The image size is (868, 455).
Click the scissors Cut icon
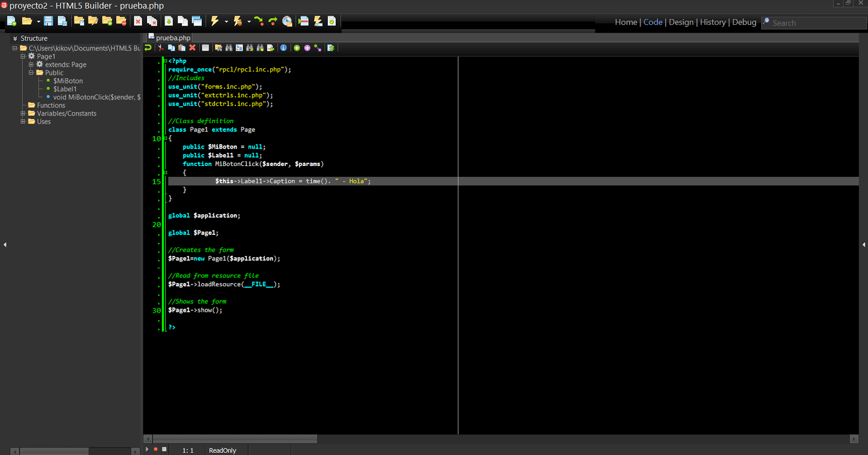pos(161,48)
